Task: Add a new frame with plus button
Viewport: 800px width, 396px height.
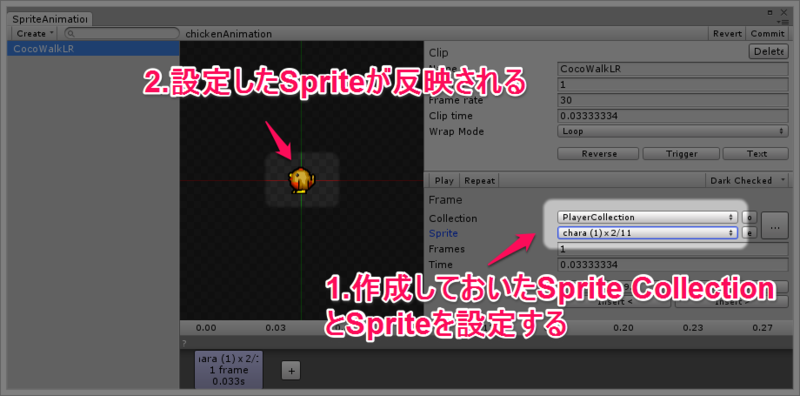Action: coord(291,371)
